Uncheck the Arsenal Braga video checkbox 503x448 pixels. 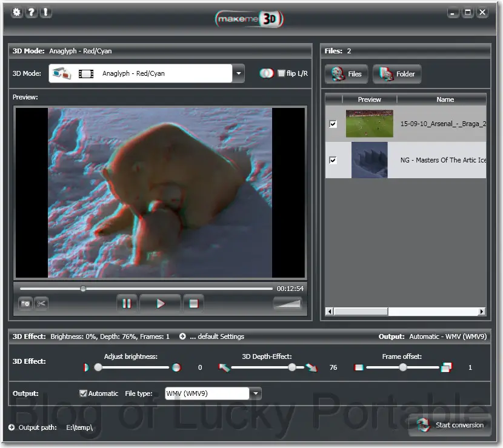point(333,124)
